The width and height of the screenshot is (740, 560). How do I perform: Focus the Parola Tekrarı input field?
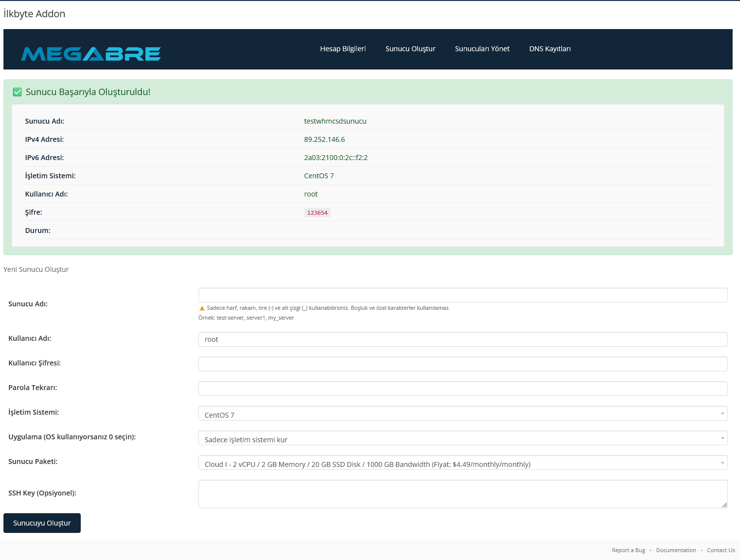pyautogui.click(x=462, y=389)
